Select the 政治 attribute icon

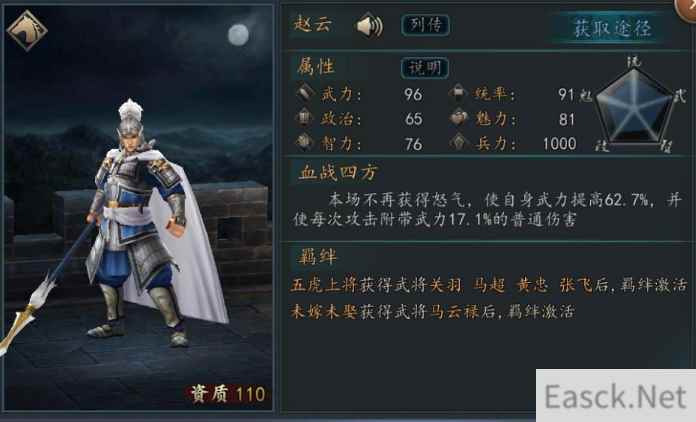coord(305,118)
